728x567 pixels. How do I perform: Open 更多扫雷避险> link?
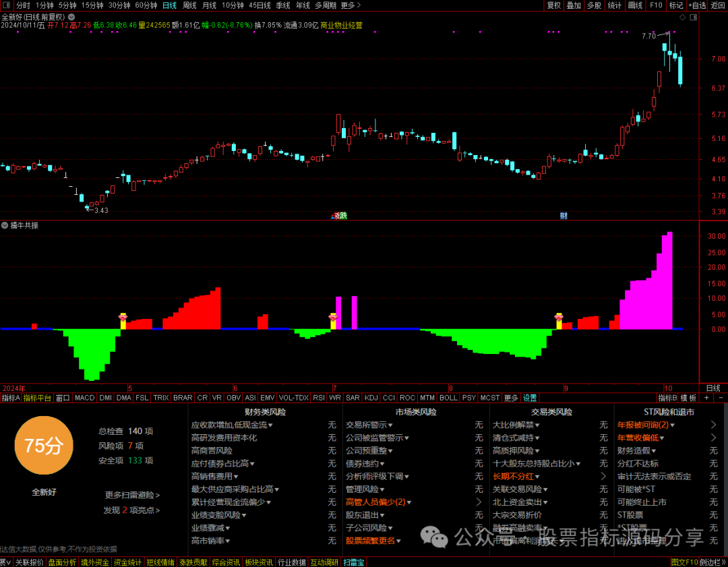click(x=132, y=496)
